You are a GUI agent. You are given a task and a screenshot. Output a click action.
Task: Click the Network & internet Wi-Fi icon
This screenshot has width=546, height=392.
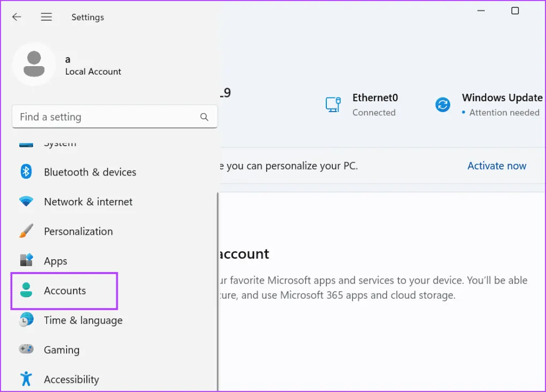tap(26, 202)
